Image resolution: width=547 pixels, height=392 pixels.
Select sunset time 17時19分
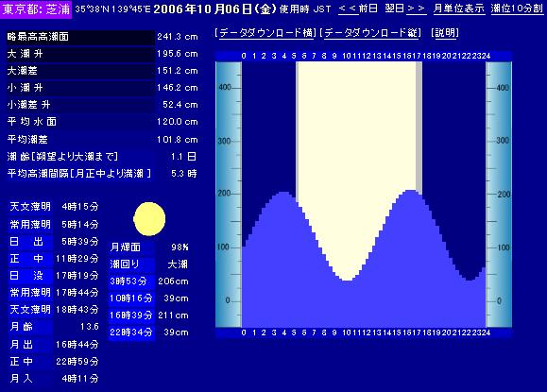click(x=77, y=276)
